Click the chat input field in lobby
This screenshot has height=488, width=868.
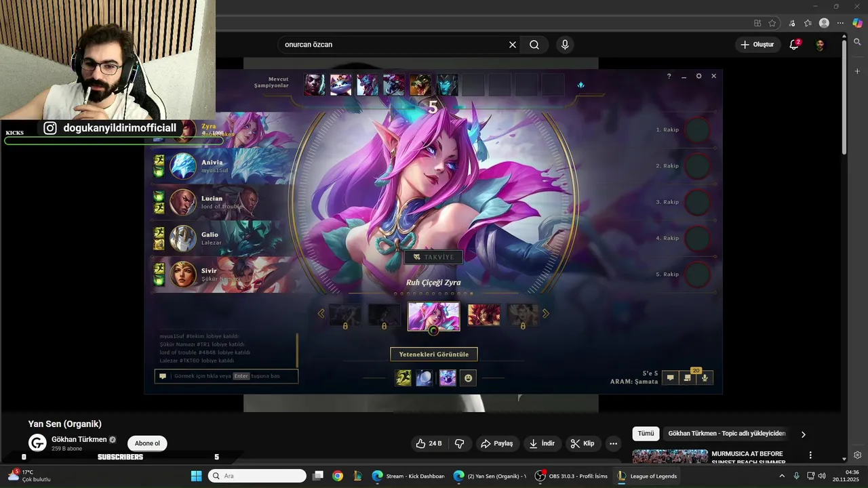coord(226,376)
